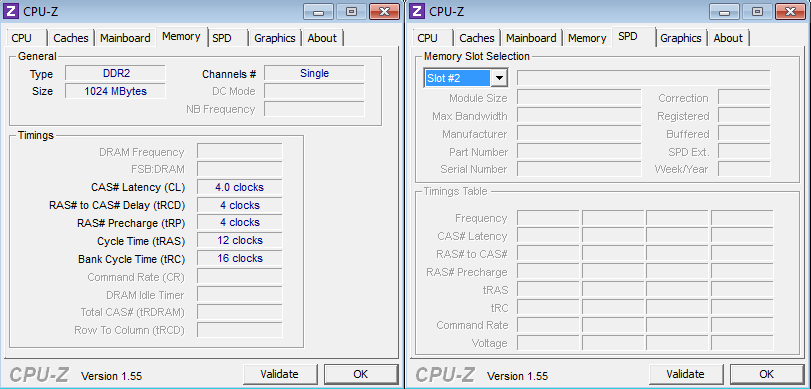Click the empty NB Frequency field
811x389 pixels.
(314, 109)
